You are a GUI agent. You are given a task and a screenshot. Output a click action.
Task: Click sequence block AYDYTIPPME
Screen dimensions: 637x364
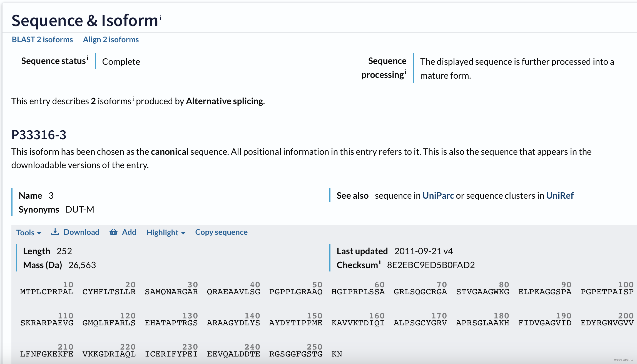(x=296, y=323)
